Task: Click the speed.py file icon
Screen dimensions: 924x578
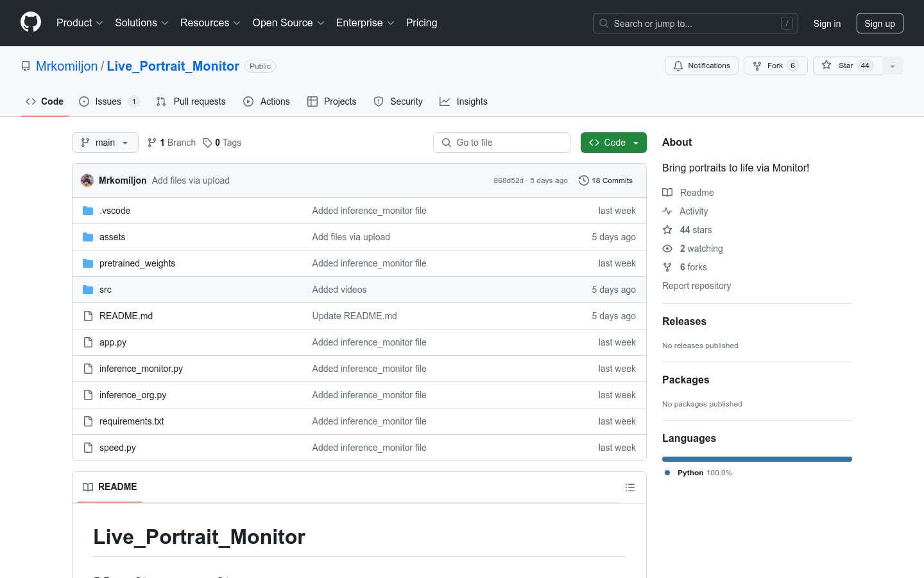Action: pyautogui.click(x=88, y=448)
